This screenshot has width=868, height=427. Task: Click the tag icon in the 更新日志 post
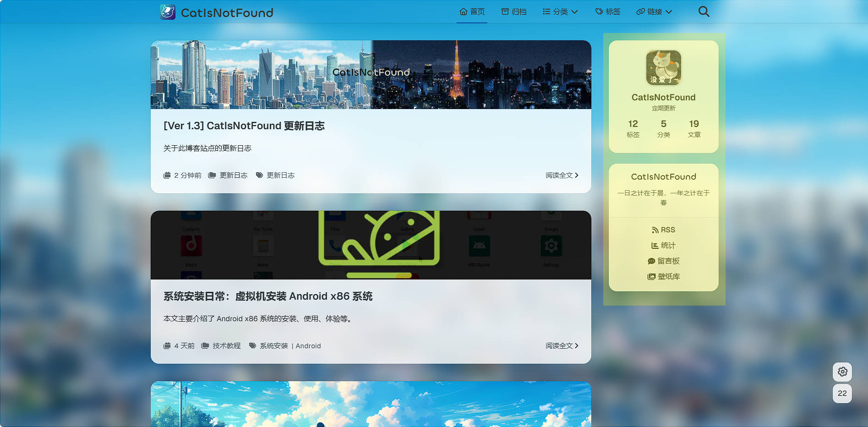[x=259, y=175]
